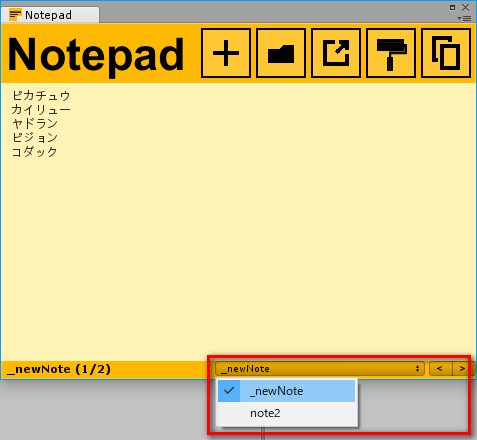
Task: Click the text line ピジョン
Action: [35, 138]
